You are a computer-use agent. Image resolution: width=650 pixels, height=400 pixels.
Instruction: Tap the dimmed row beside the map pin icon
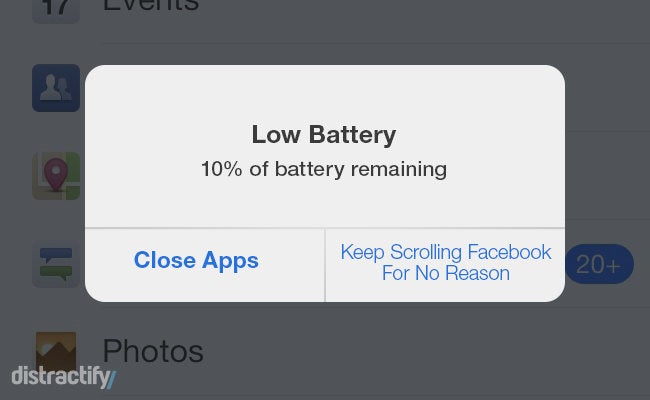tap(607, 176)
